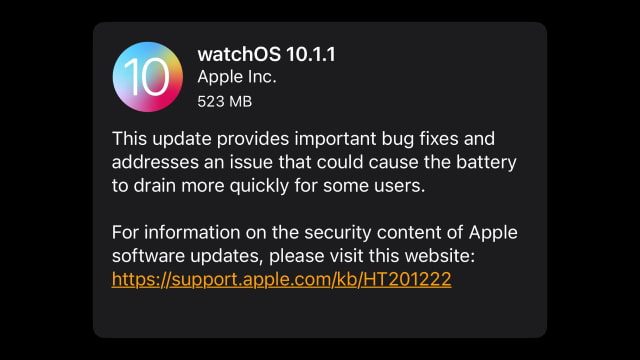Click the line mentioning 'could cause the battery'
Viewport: 640px width, 360px height.
tap(314, 162)
